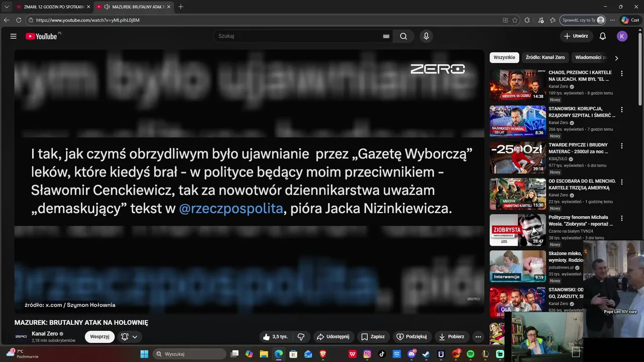644x362 pixels.
Task: Select the Wiadomości filter chip
Action: [x=591, y=57]
